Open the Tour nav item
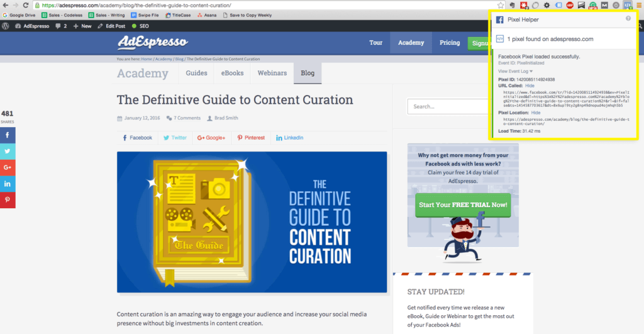 pos(376,43)
